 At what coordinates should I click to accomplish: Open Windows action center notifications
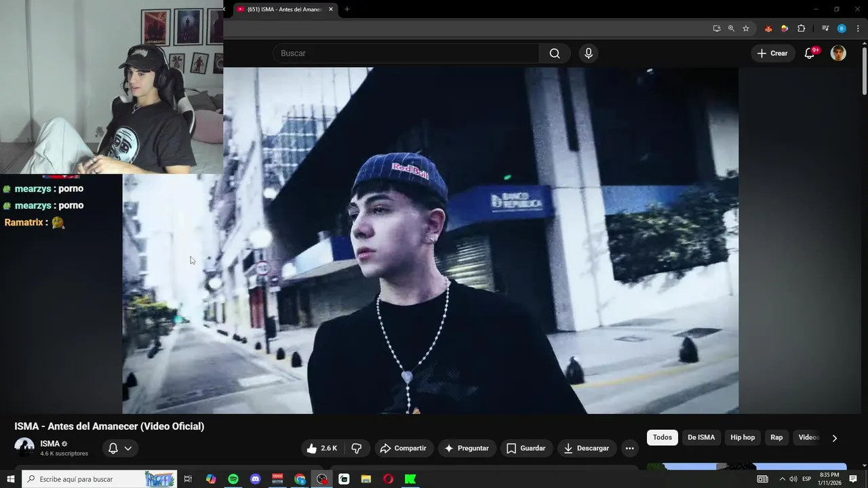(853, 479)
